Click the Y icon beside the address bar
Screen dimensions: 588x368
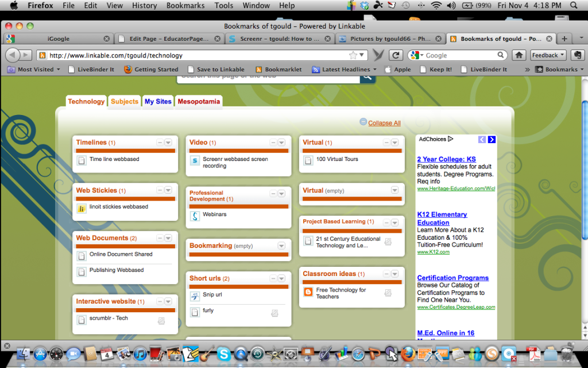pos(378,55)
